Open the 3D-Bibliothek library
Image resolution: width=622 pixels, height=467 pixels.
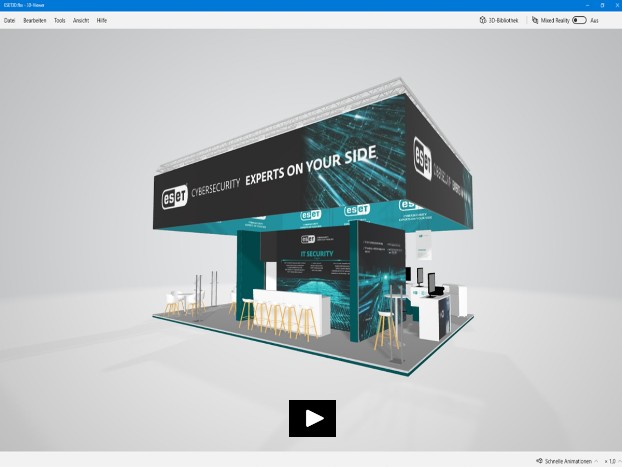tap(504, 20)
